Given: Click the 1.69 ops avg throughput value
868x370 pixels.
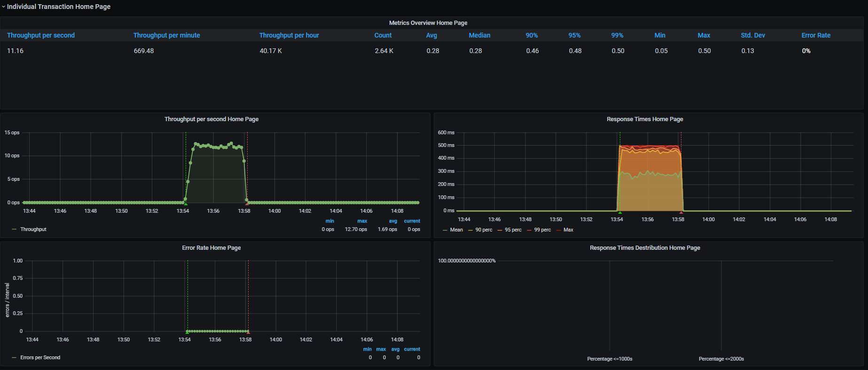Looking at the screenshot, I should tap(387, 229).
